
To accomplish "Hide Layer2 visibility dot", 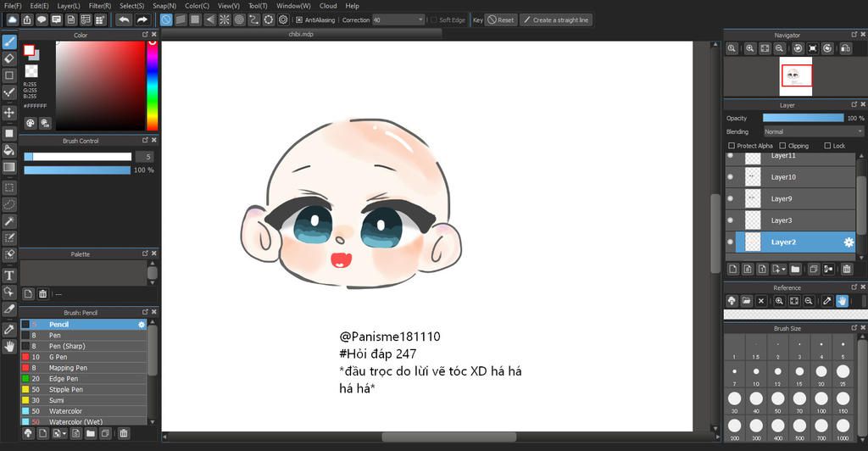I will (x=730, y=242).
